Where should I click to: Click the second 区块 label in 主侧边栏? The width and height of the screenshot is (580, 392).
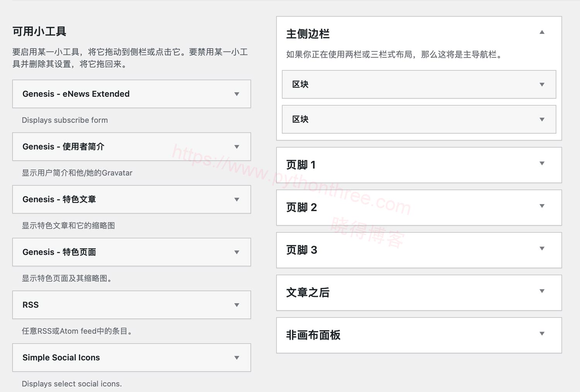point(300,119)
